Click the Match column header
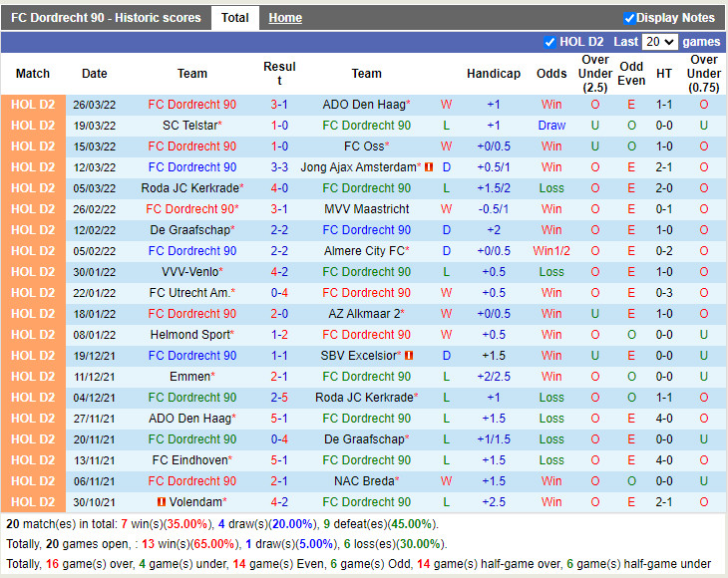Viewport: 728px width, 578px height. [x=33, y=74]
